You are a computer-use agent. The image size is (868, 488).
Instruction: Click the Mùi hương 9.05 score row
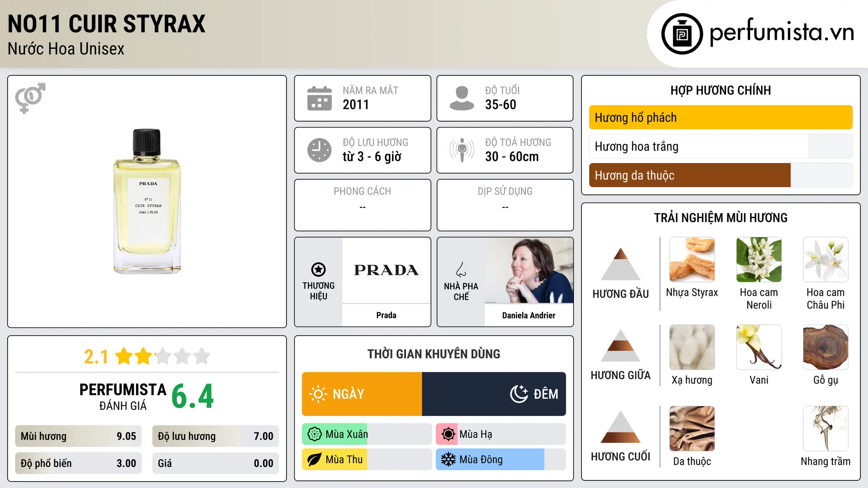click(x=78, y=436)
